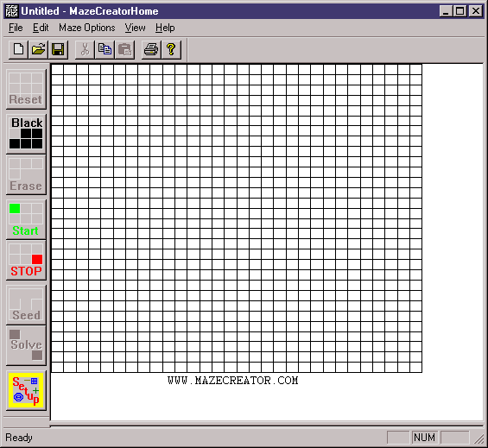Print the maze using printer icon

[x=151, y=49]
